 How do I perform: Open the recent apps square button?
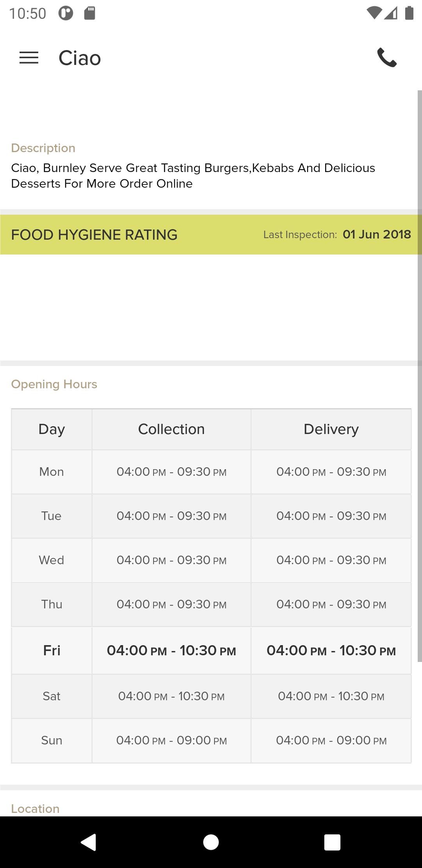333,842
